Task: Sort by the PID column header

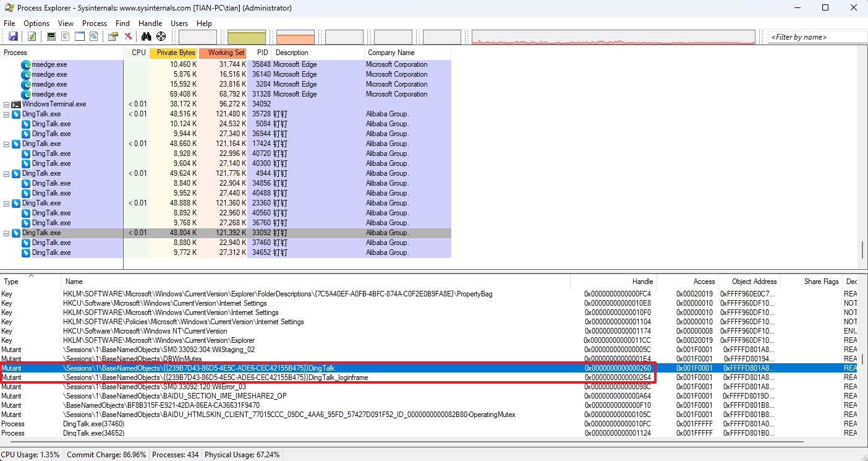Action: pos(260,53)
